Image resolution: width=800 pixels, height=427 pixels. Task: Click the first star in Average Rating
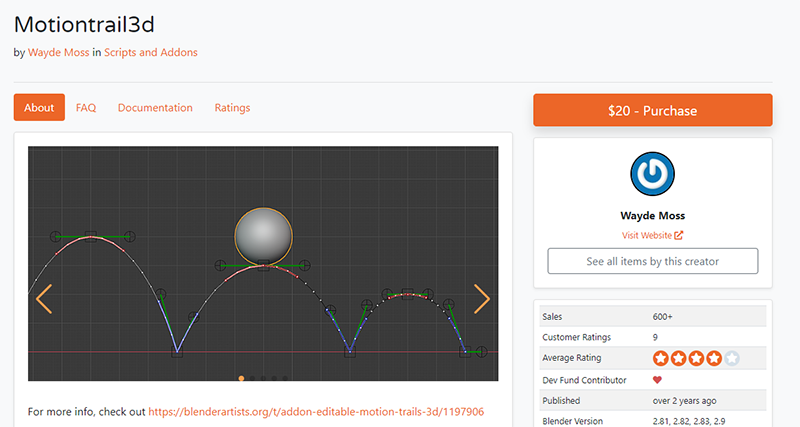(661, 358)
